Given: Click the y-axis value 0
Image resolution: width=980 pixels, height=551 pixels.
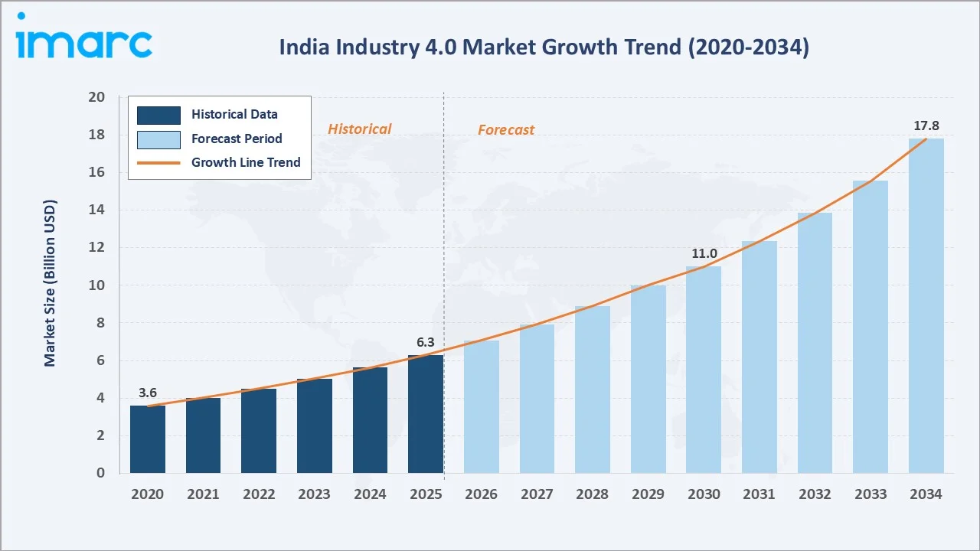Looking at the screenshot, I should [100, 473].
